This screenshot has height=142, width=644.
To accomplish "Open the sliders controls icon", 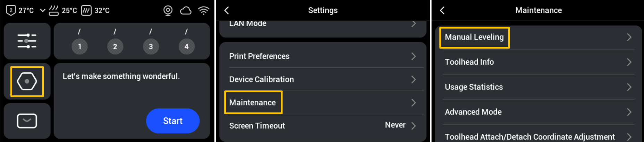I will point(27,41).
